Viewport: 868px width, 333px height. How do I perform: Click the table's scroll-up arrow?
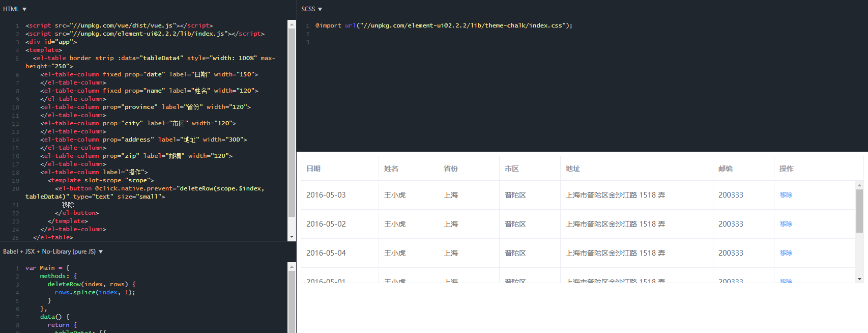pos(859,185)
